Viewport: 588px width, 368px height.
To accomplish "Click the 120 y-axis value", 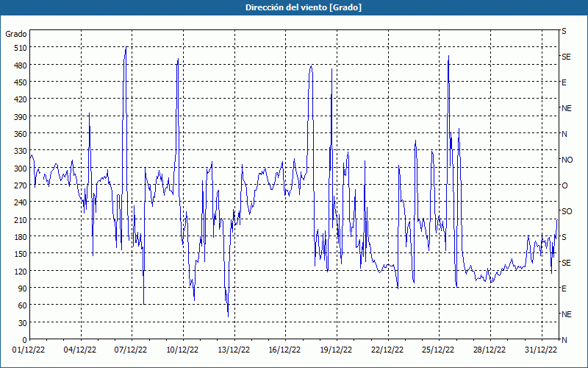I will point(20,271).
